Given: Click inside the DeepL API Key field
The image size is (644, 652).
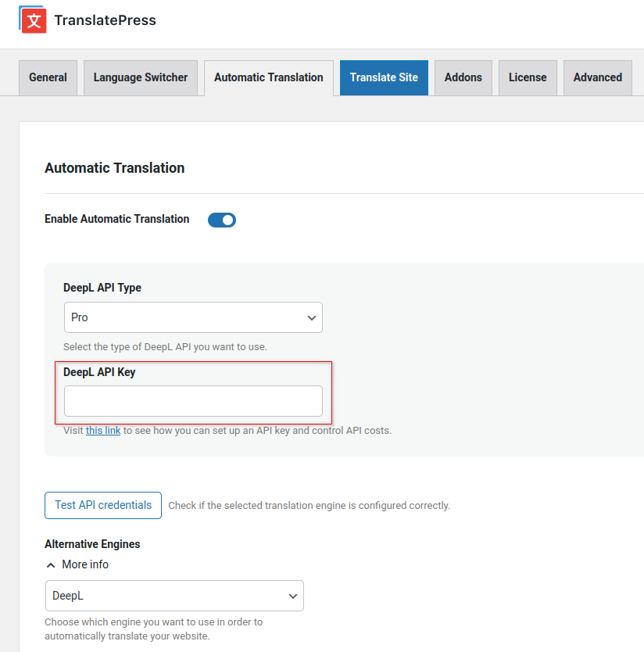Looking at the screenshot, I should point(192,400).
